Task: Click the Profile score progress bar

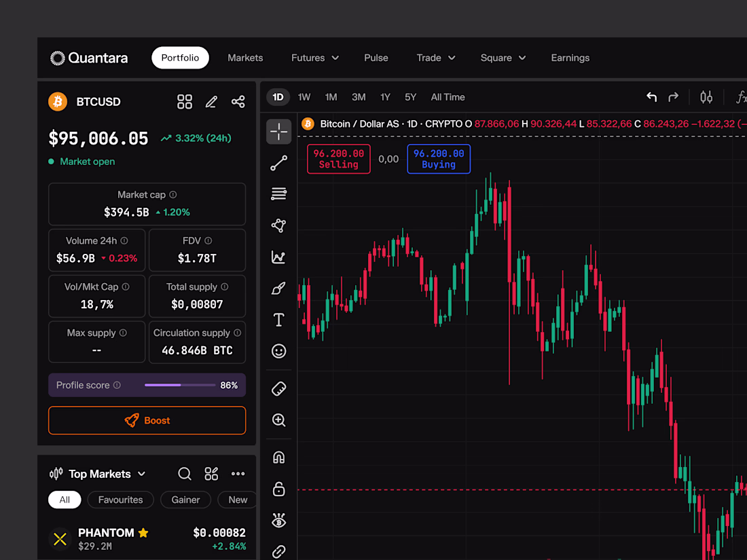Action: 180,385
